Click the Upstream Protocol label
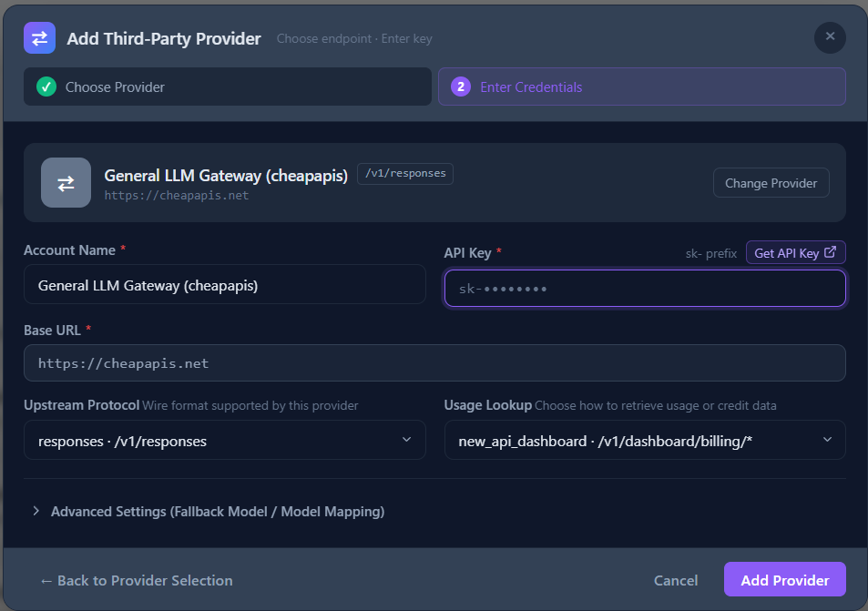868x611 pixels. [x=81, y=405]
